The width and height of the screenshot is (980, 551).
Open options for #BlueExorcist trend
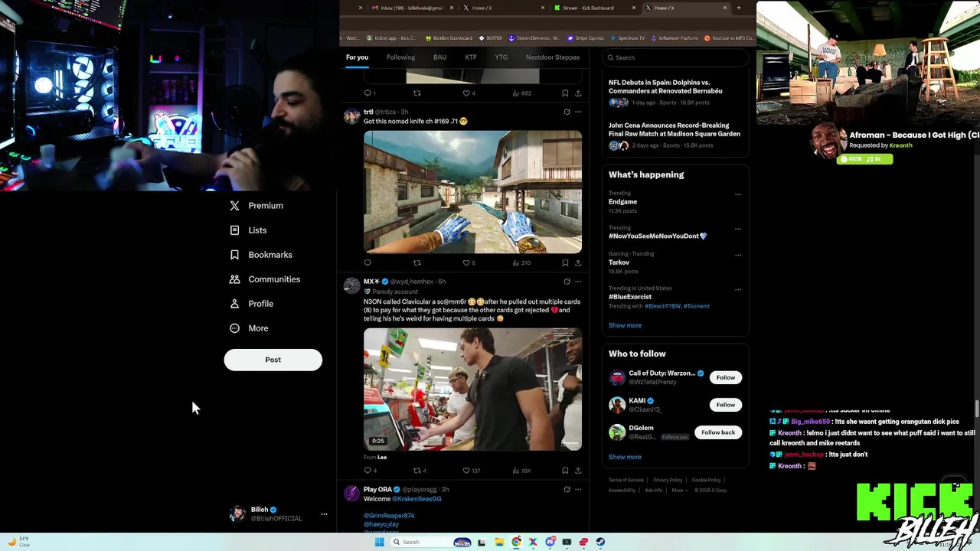click(738, 289)
